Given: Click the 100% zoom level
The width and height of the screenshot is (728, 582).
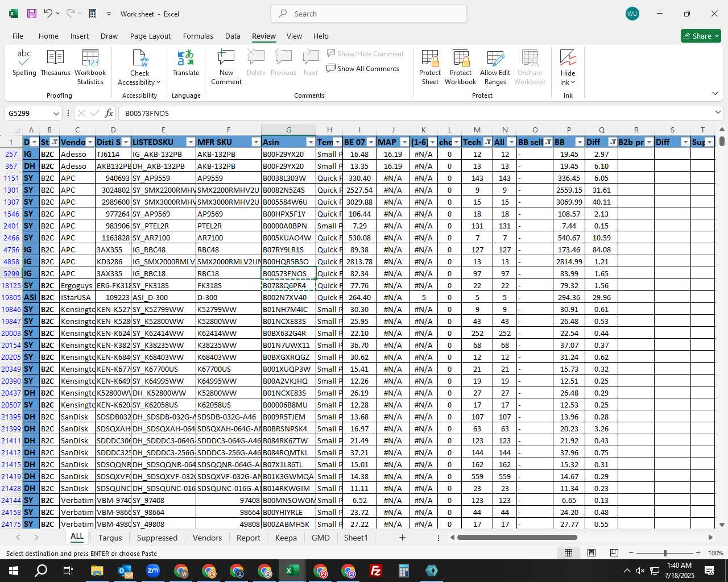Looking at the screenshot, I should [x=715, y=553].
